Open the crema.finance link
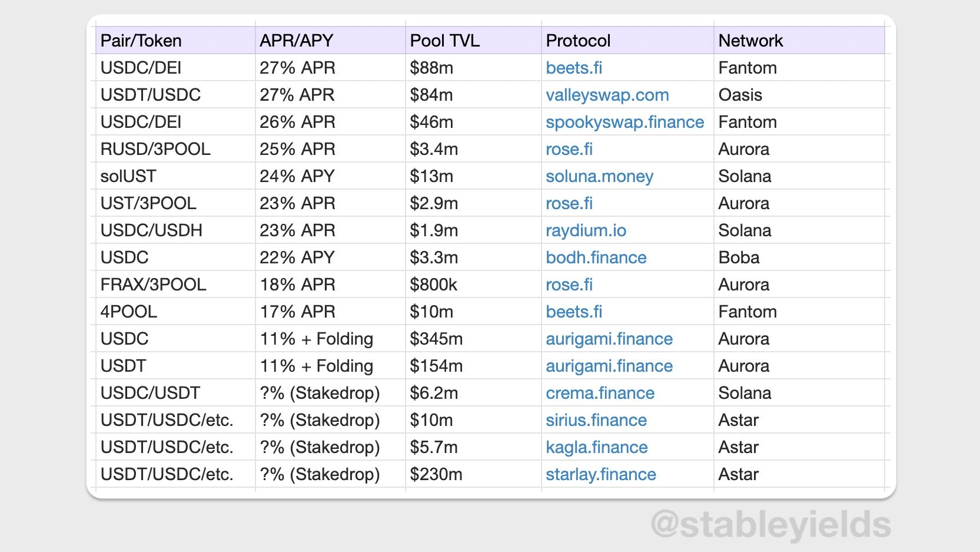 pyautogui.click(x=600, y=394)
